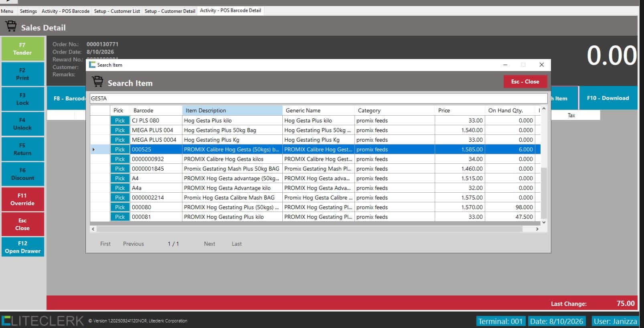Pick the item with barcode 000080

click(120, 207)
